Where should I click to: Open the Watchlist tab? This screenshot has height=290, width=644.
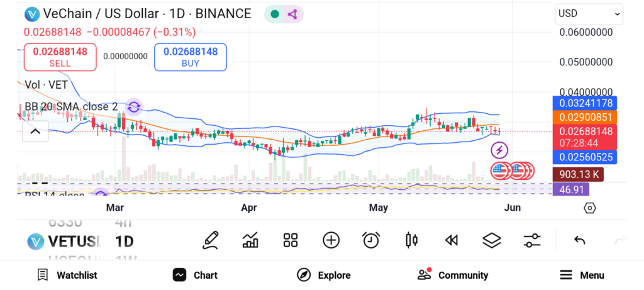click(67, 275)
